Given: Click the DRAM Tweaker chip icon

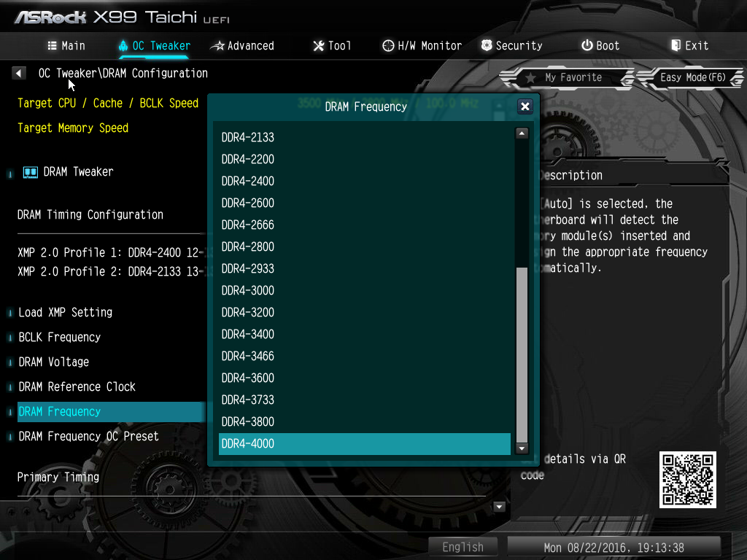Looking at the screenshot, I should pyautogui.click(x=31, y=172).
